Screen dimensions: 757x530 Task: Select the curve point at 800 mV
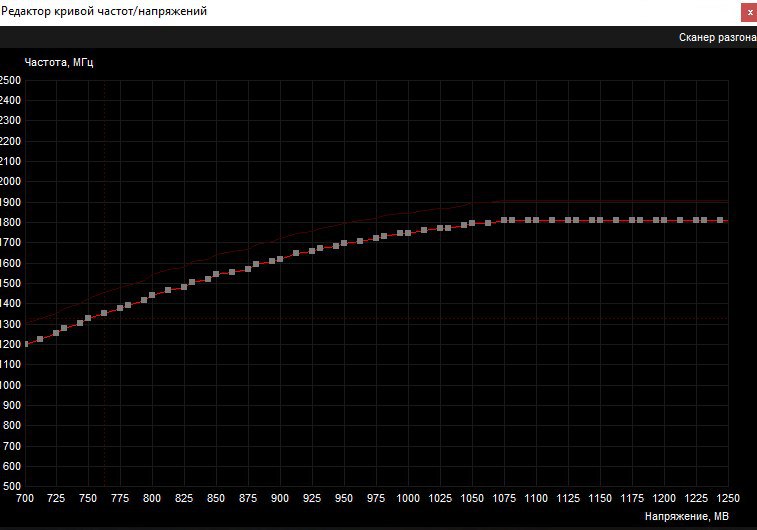click(152, 295)
